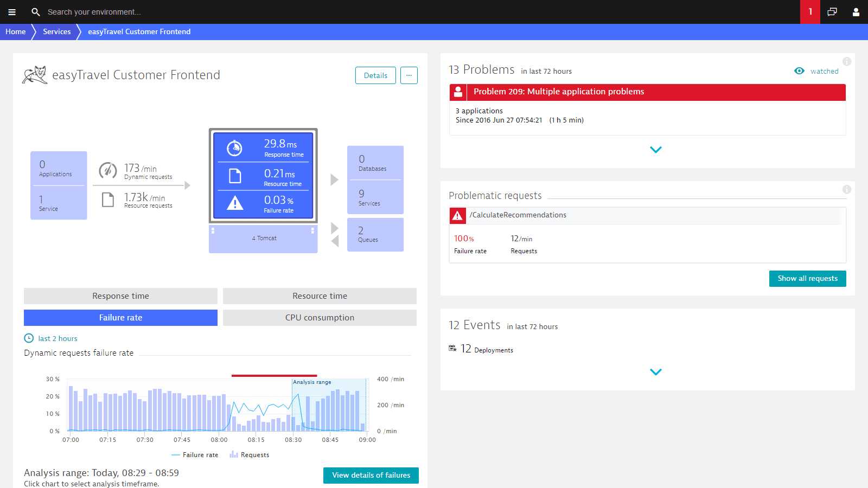
Task: Expand the problems list chevron
Action: [656, 150]
